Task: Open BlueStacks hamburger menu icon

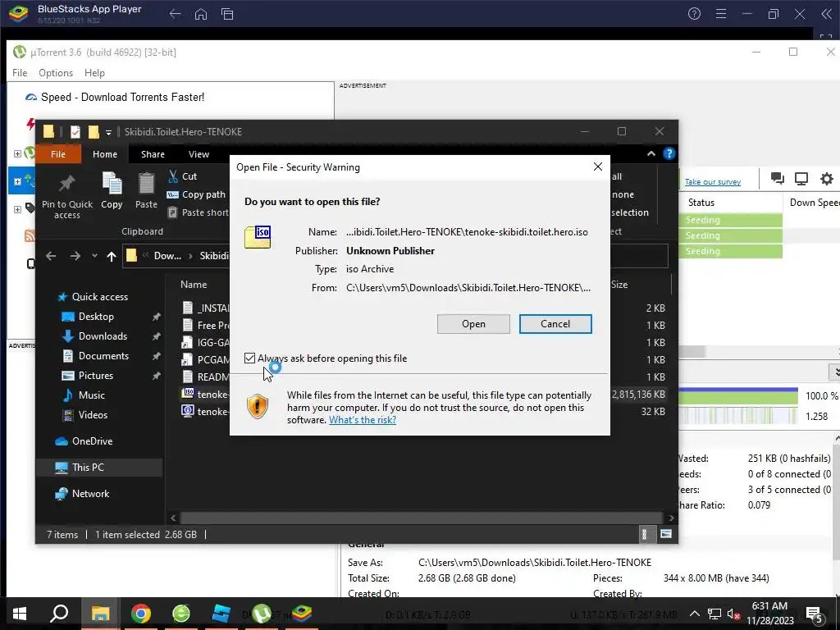Action: [721, 14]
